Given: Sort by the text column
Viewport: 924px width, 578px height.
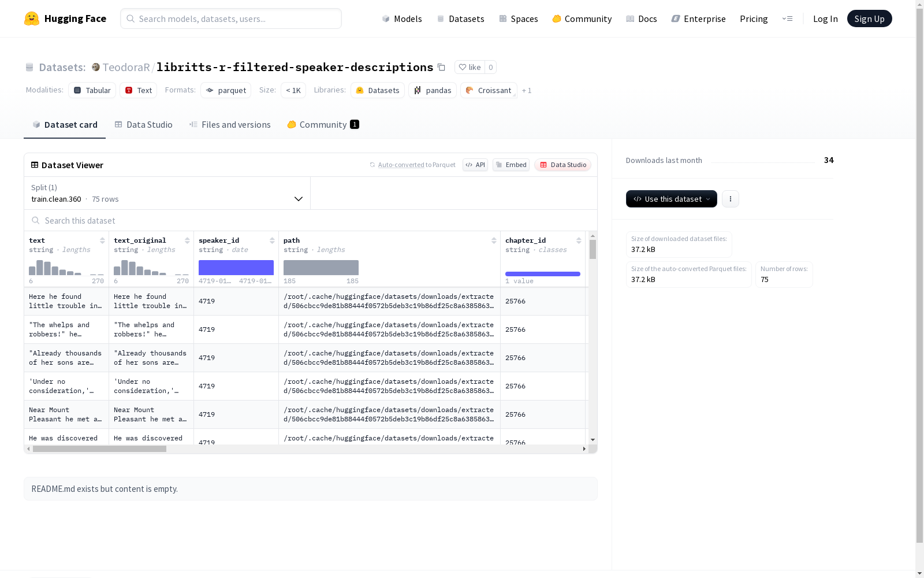Looking at the screenshot, I should (102, 240).
